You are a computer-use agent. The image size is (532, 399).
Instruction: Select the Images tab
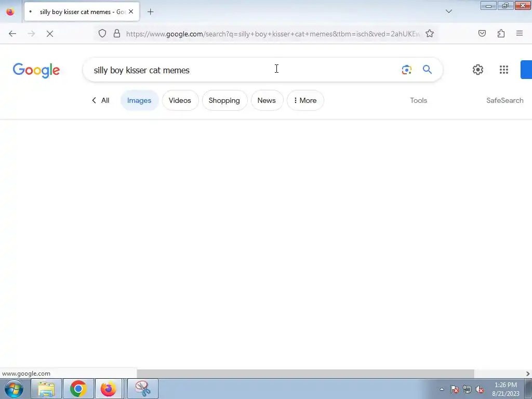click(x=139, y=100)
